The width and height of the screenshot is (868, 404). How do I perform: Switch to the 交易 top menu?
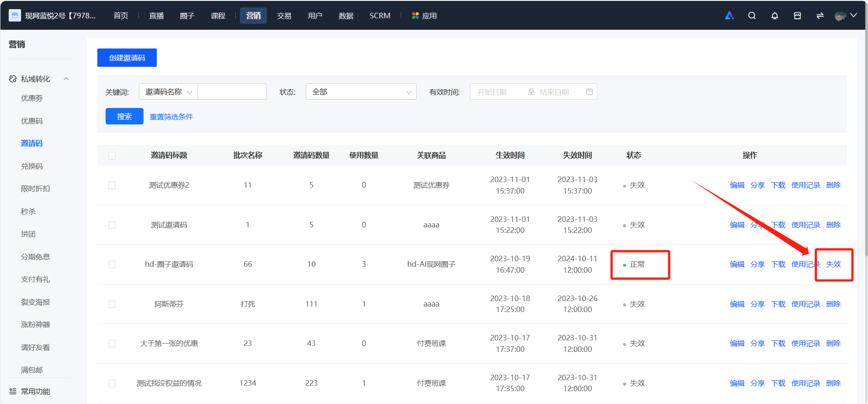coord(284,16)
